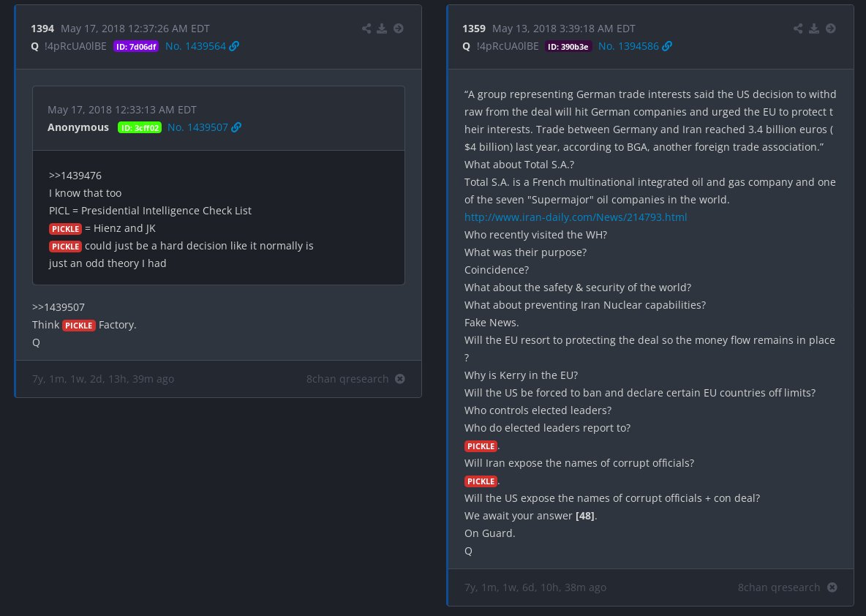Open post No. 1439564 link
The image size is (866, 616).
click(195, 46)
